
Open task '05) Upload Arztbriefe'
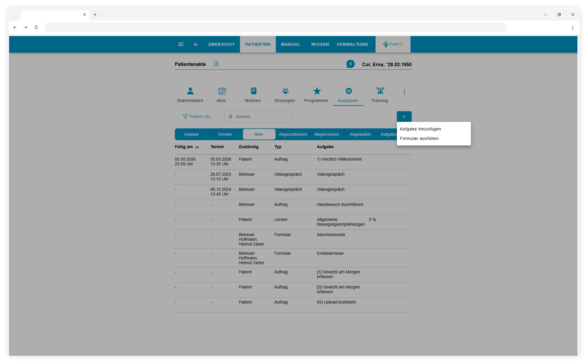click(293, 305)
